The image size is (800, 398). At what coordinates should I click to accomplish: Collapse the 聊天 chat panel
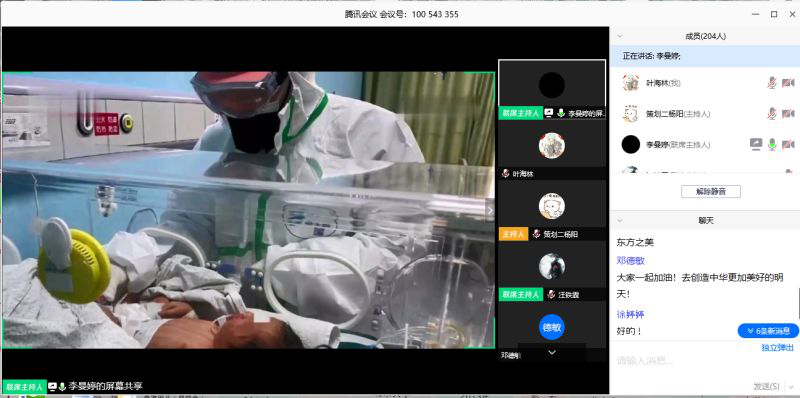[x=620, y=220]
